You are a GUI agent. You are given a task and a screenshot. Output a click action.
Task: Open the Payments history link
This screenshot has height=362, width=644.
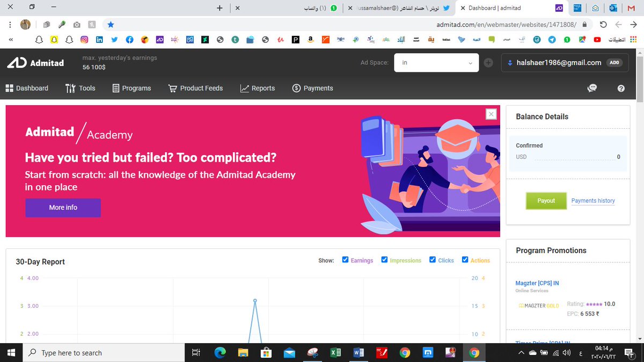point(593,201)
